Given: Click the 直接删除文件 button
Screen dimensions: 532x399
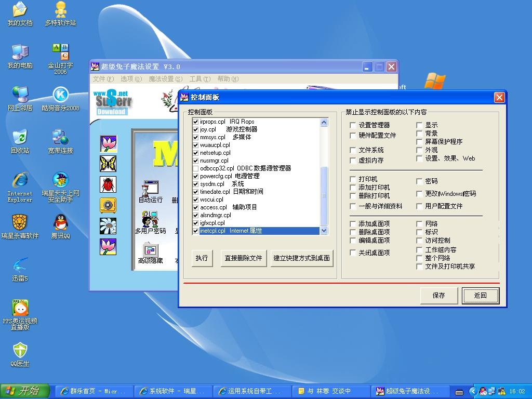Looking at the screenshot, I should [243, 258].
